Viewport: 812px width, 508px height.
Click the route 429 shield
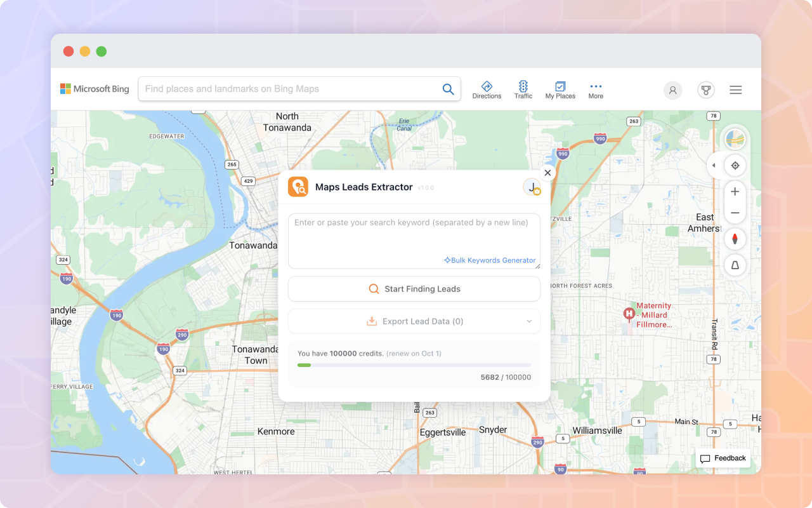click(x=249, y=181)
